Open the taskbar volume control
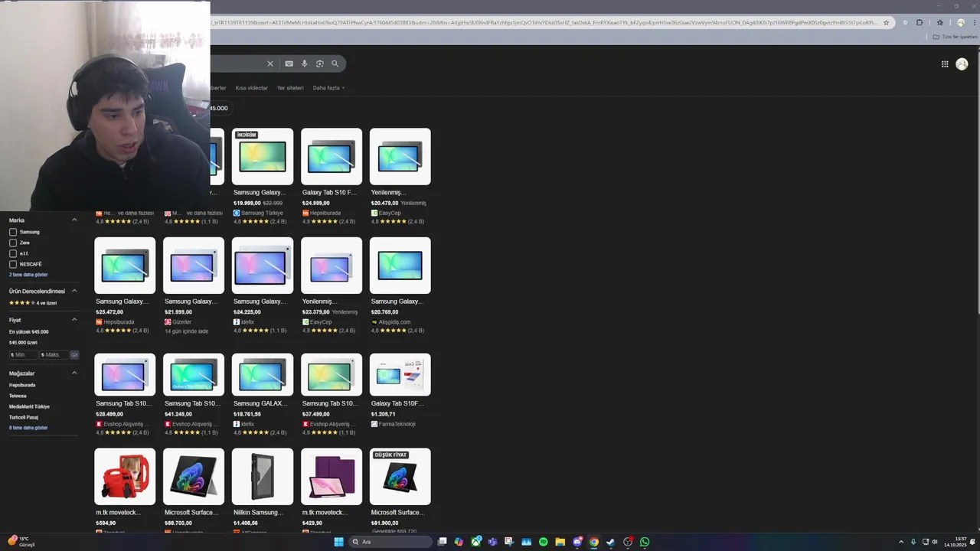The image size is (980, 551). 935,542
